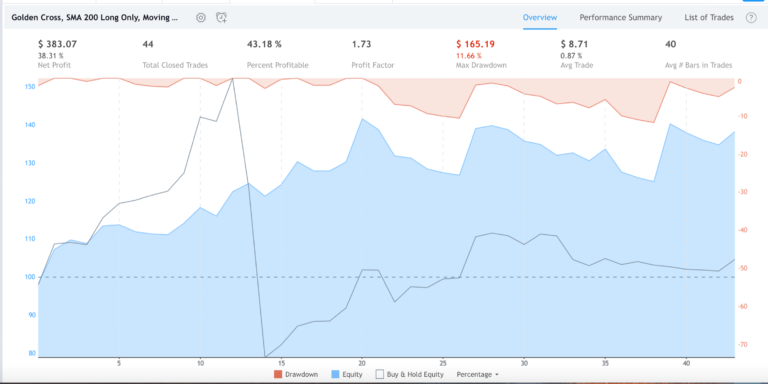Click the 44 total closed trades value
The image size is (768, 384).
click(148, 44)
